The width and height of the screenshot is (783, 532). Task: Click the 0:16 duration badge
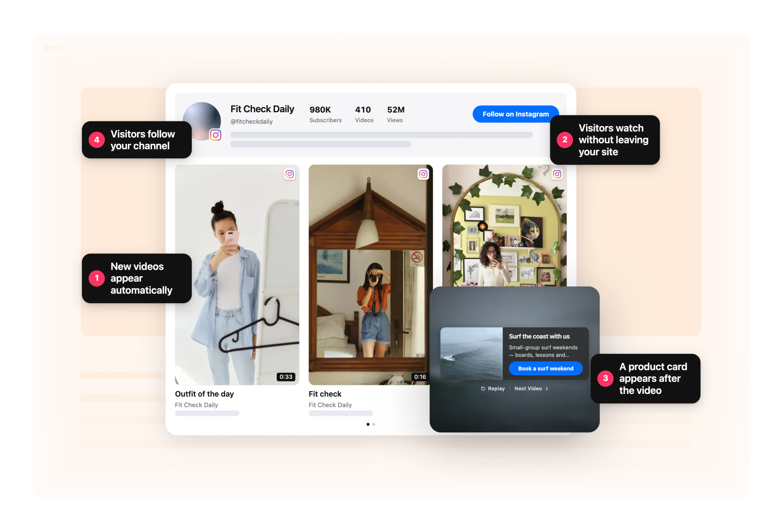420,377
